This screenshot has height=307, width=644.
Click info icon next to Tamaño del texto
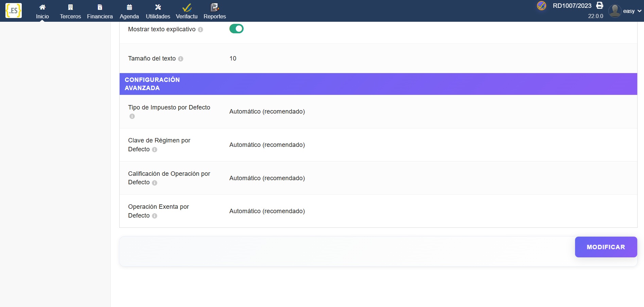click(181, 59)
